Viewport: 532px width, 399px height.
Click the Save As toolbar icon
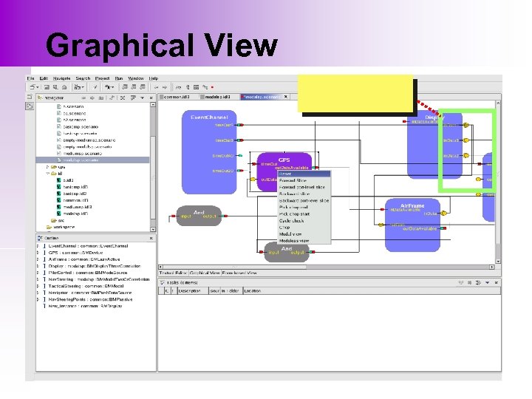pyautogui.click(x=55, y=87)
